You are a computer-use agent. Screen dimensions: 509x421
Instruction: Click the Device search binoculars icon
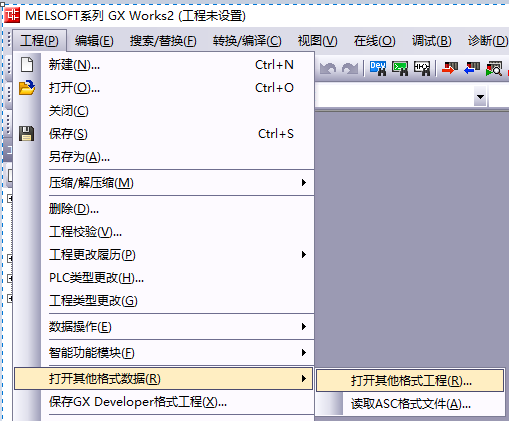[x=378, y=68]
